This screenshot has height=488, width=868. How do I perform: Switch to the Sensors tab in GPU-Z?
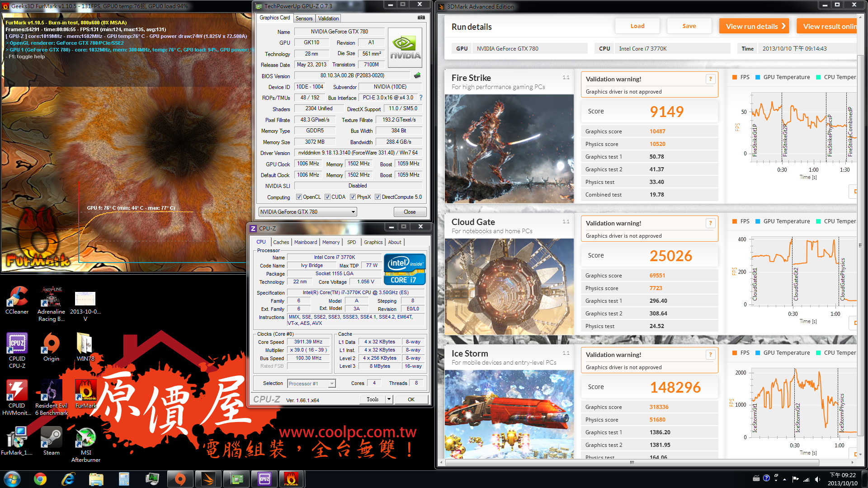click(x=304, y=19)
